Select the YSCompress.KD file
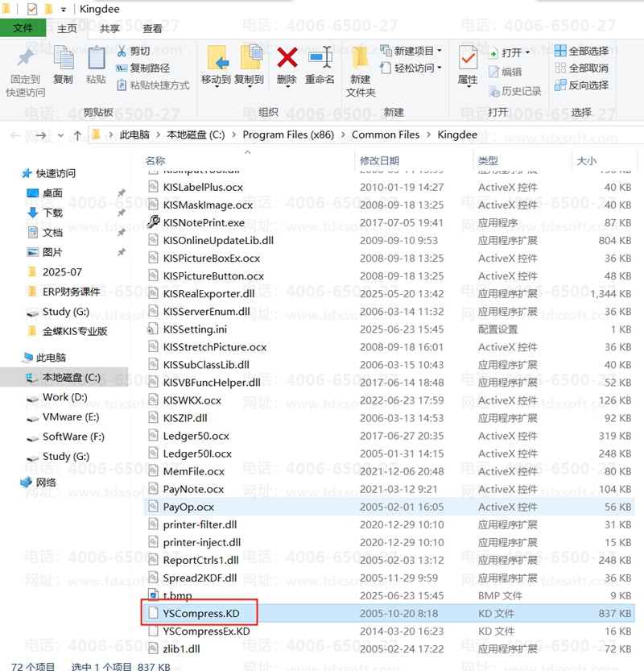This screenshot has width=644, height=671. [x=201, y=614]
